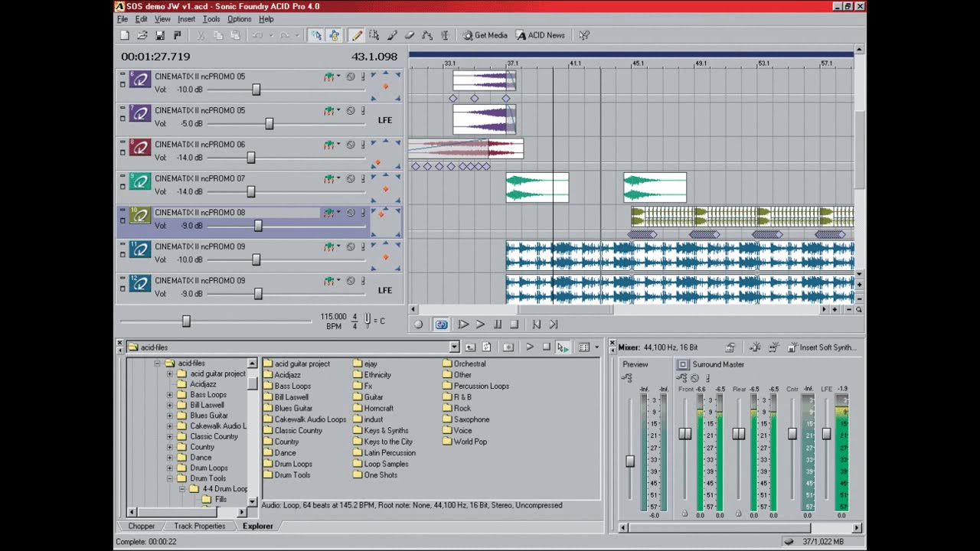Go up one folder level in Explorer
The width and height of the screenshot is (980, 551).
pyautogui.click(x=471, y=347)
